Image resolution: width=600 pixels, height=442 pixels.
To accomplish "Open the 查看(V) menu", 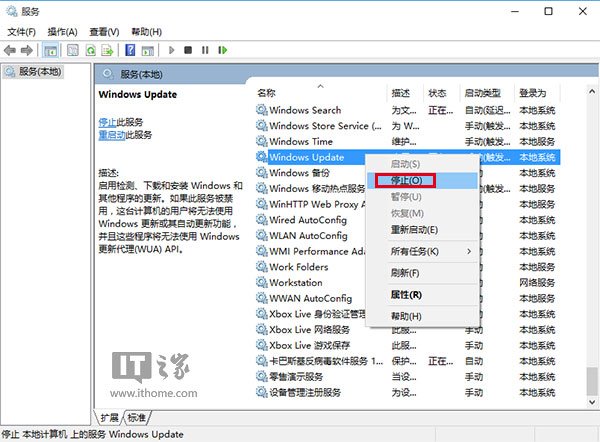I will [107, 31].
